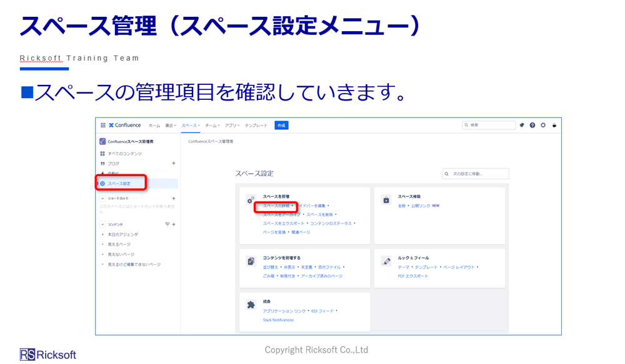Add a blog post with plus icon
625x364 pixels.
point(174,164)
